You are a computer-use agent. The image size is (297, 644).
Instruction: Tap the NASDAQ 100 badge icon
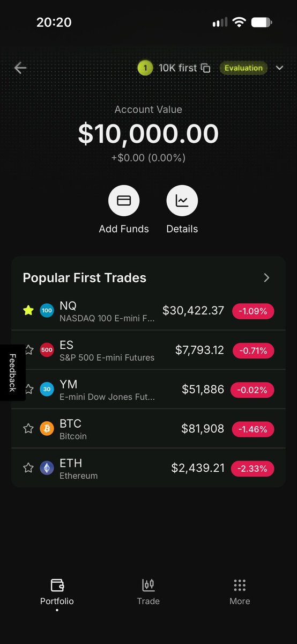47,310
